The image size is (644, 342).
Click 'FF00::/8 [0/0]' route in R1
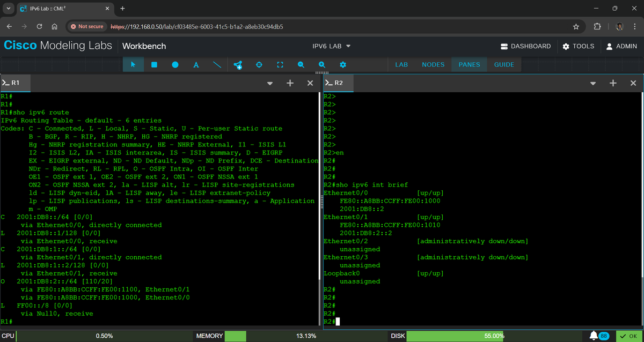point(45,306)
